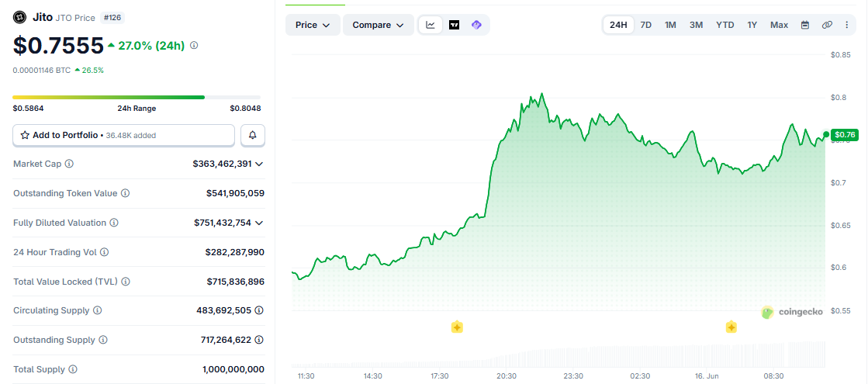Open the calendar date range picker
The width and height of the screenshot is (868, 384).
click(x=805, y=25)
